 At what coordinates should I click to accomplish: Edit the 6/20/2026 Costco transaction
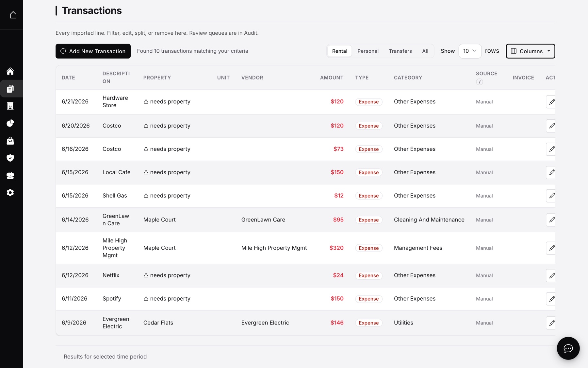click(x=551, y=126)
